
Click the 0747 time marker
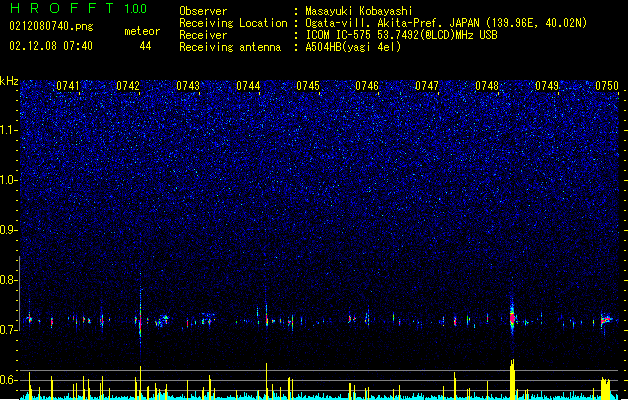coord(427,86)
